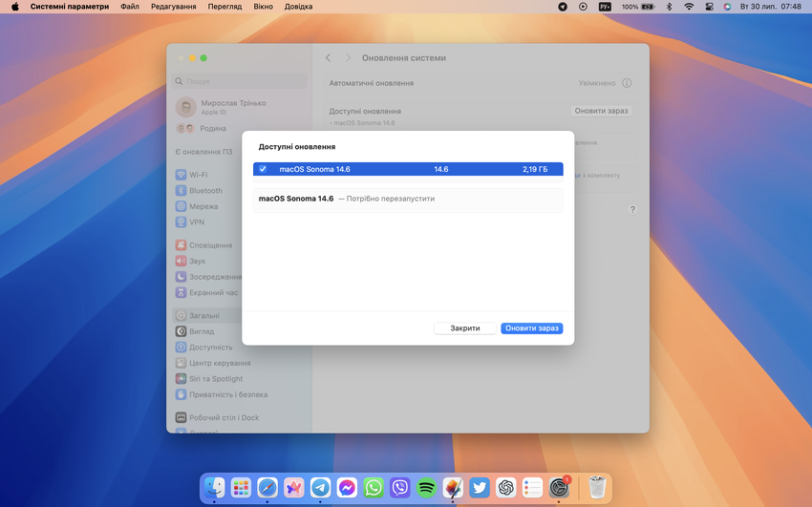Screen dimensions: 812x507
Task: Open Control Center in menu bar
Action: [708, 7]
